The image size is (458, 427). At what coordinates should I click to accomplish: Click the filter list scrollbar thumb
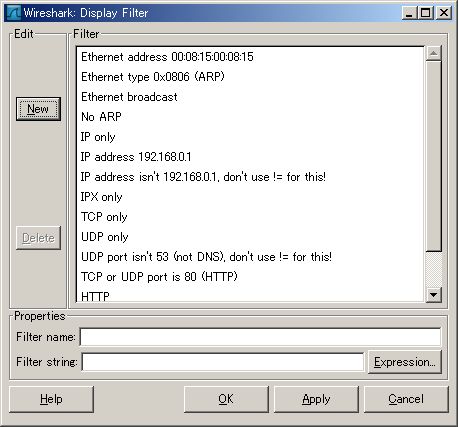[x=434, y=156]
